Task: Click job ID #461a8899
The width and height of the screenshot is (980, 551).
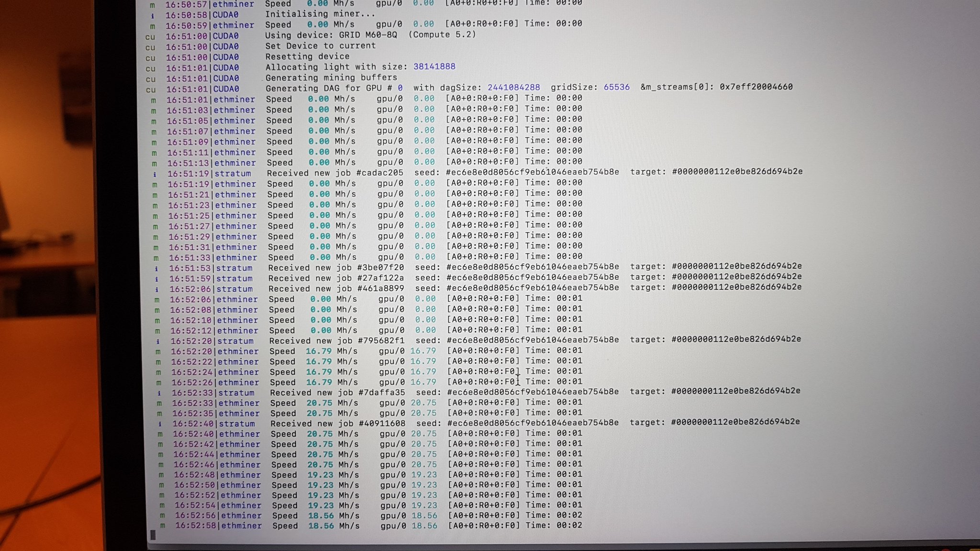Action: tap(380, 288)
